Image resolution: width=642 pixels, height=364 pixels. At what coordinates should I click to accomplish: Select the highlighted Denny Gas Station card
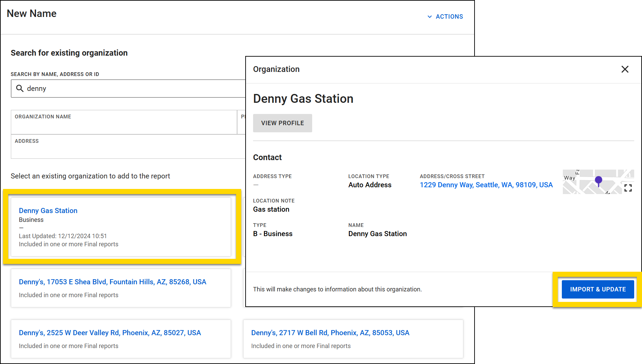click(121, 227)
